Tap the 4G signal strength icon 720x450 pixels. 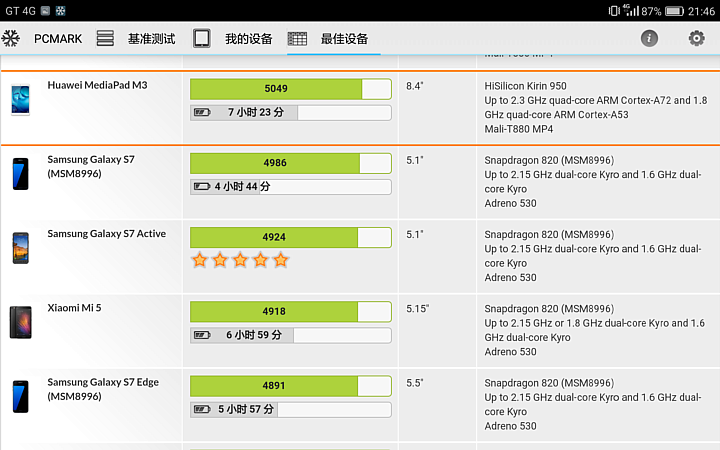tap(631, 10)
